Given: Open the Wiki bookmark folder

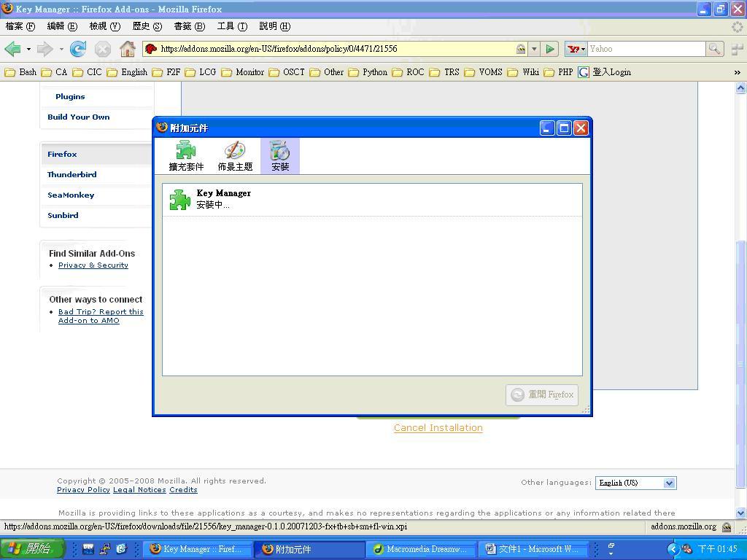Looking at the screenshot, I should click(524, 72).
